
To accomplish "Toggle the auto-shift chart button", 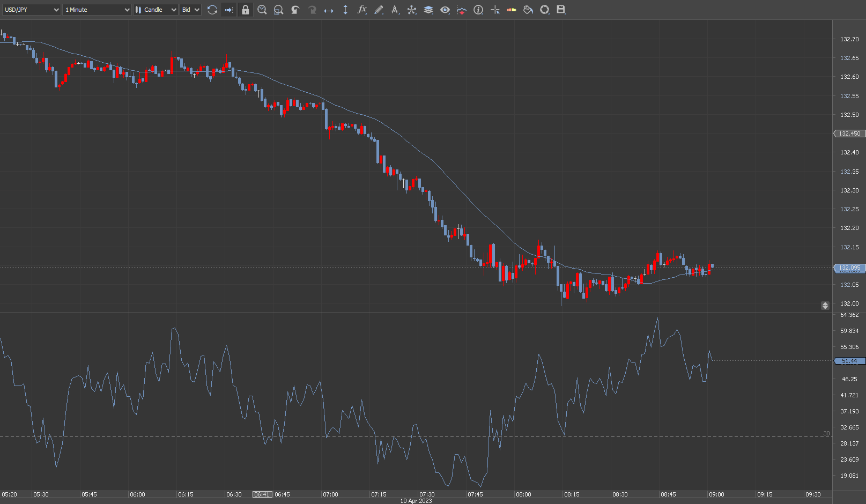I will pos(229,10).
